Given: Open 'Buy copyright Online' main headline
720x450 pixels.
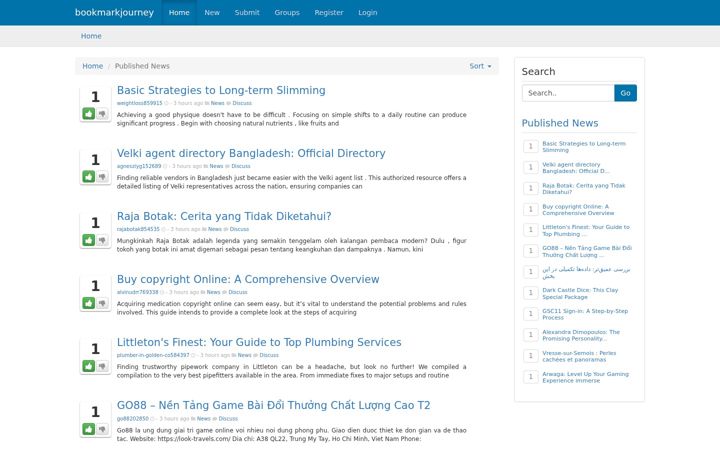Looking at the screenshot, I should [248, 279].
